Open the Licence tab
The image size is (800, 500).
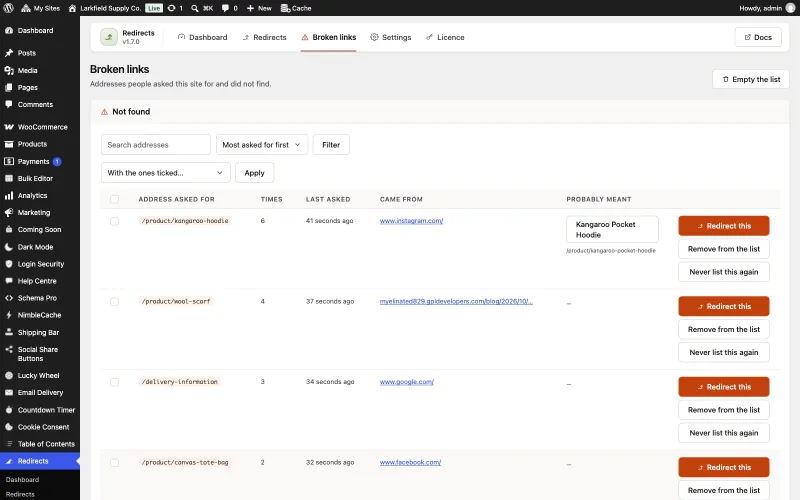click(445, 37)
